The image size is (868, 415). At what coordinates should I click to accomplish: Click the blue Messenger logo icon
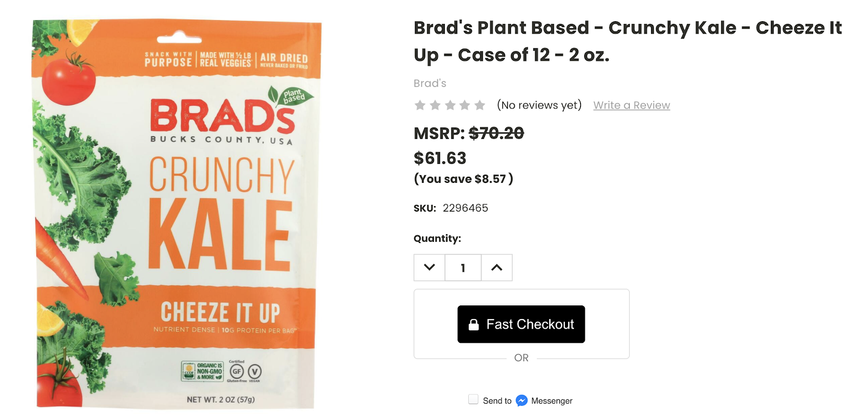pos(521,400)
